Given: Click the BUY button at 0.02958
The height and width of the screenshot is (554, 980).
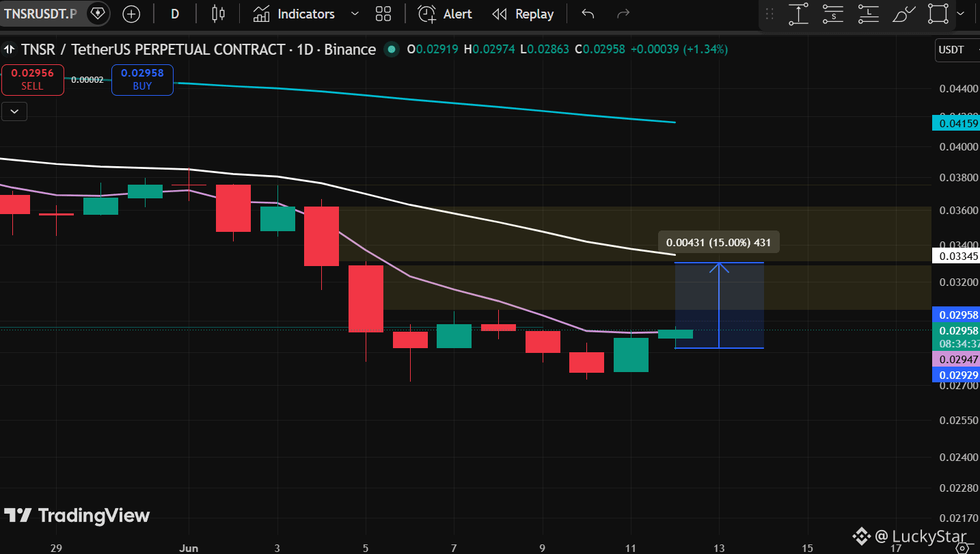Looking at the screenshot, I should [142, 79].
